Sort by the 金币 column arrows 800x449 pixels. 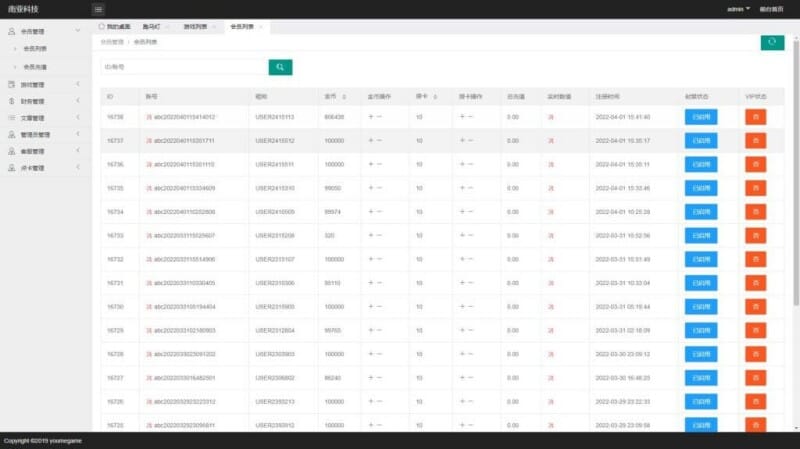345,97
